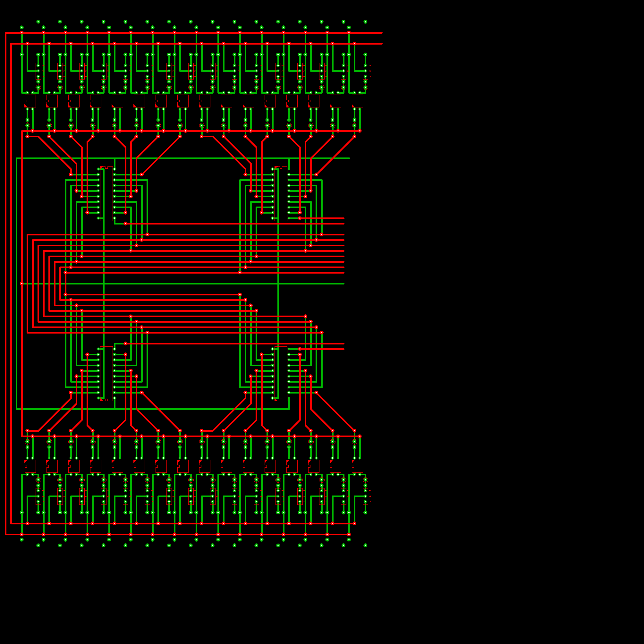Click the last component footprint in the top row
The image size is (644, 644).
[357, 101]
